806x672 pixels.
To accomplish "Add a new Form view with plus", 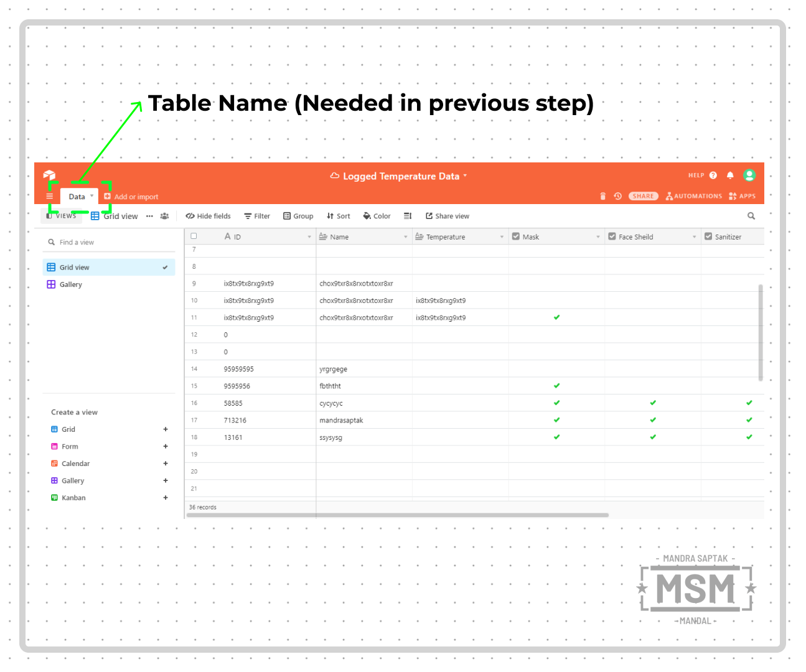I will pos(166,446).
